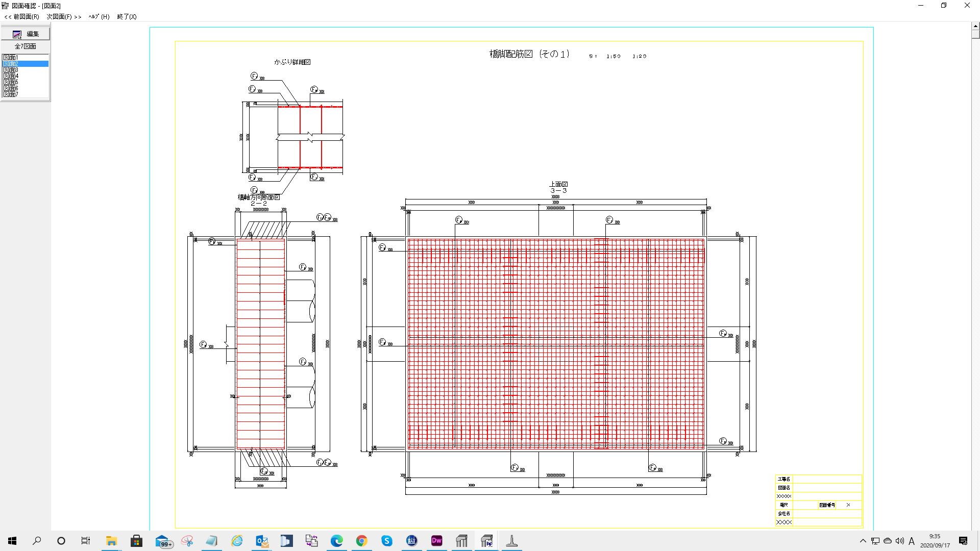Open File Explorer from taskbar
Image resolution: width=980 pixels, height=551 pixels.
pos(111,541)
